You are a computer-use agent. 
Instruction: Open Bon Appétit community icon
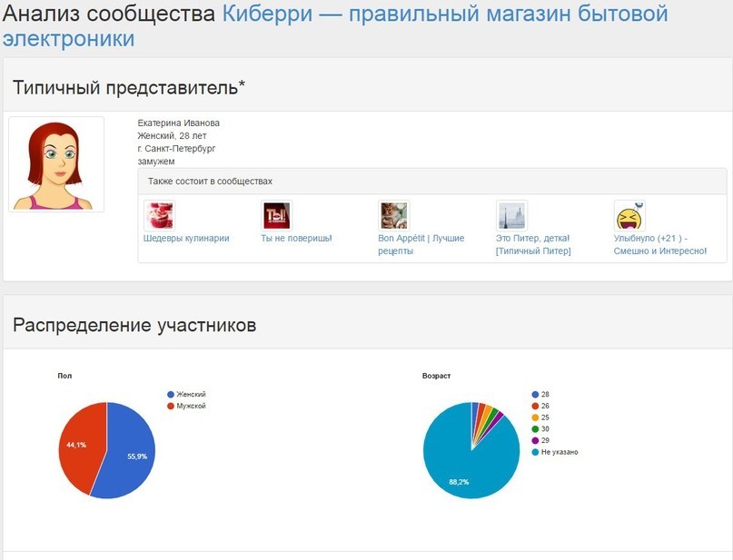pyautogui.click(x=393, y=215)
